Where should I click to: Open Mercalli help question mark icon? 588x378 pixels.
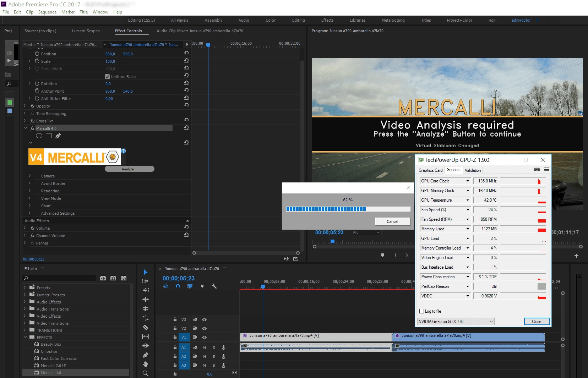124,151
